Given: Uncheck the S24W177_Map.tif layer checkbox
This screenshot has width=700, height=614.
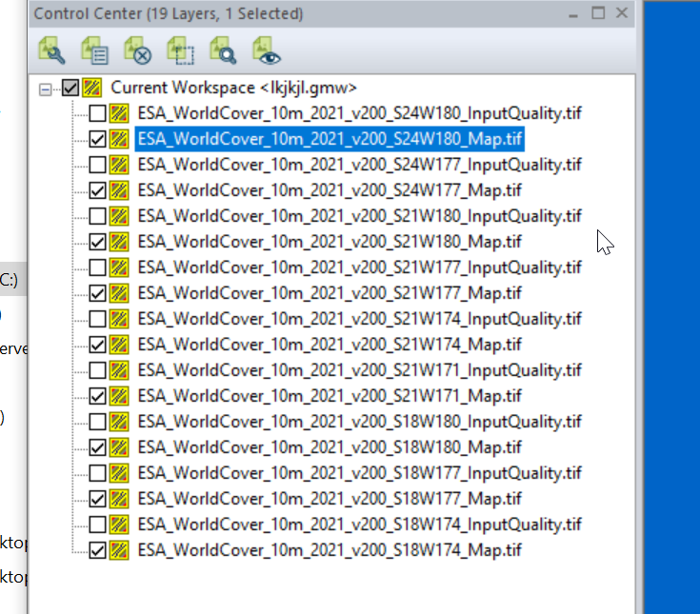Looking at the screenshot, I should (x=97, y=190).
